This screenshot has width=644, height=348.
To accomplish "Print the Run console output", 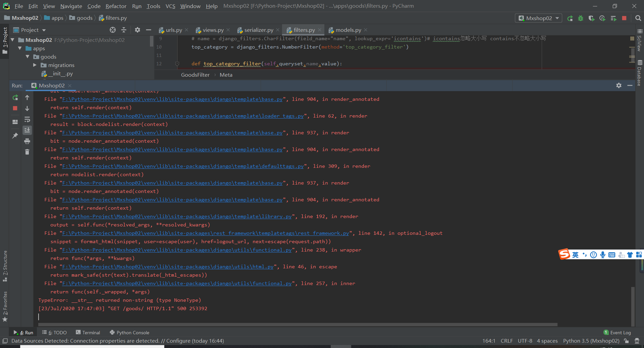I will coord(27,141).
